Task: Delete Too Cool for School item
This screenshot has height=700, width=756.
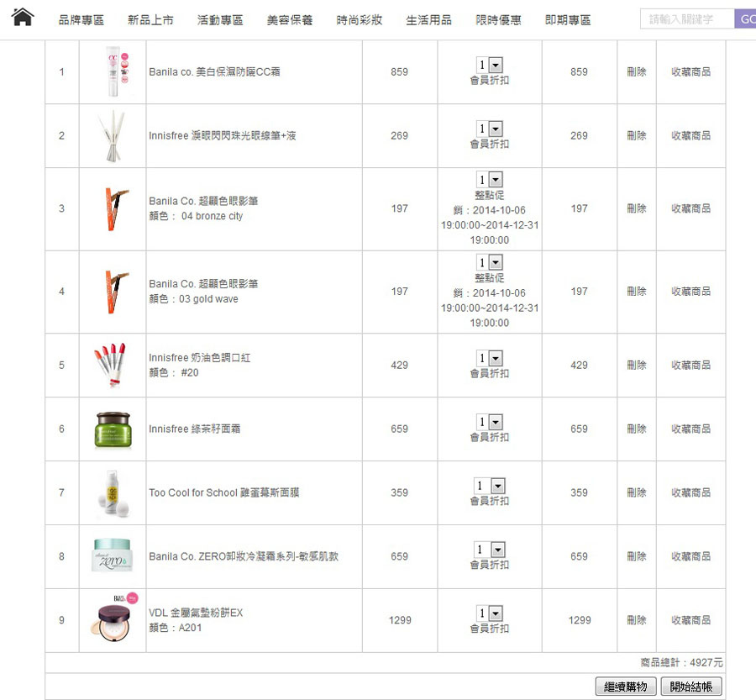Action: 637,492
